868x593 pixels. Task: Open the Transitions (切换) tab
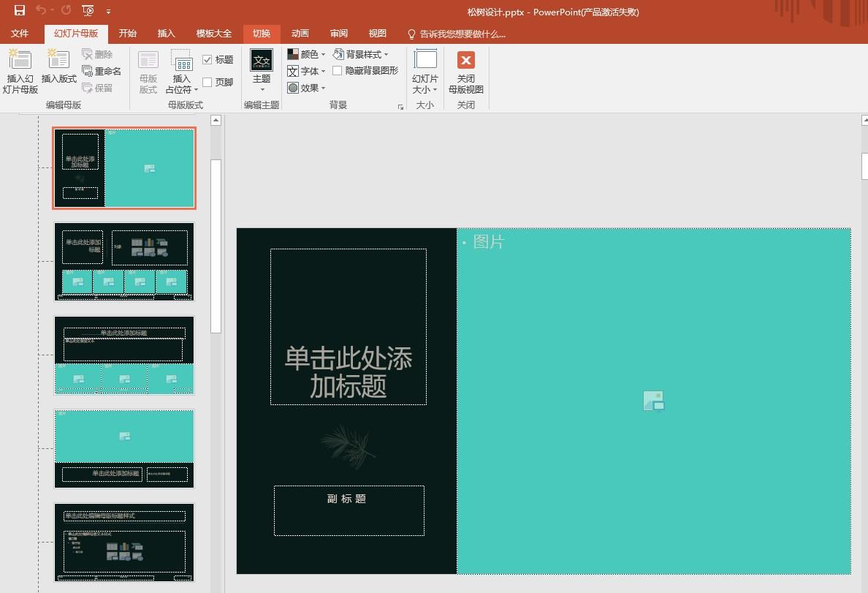pyautogui.click(x=262, y=33)
